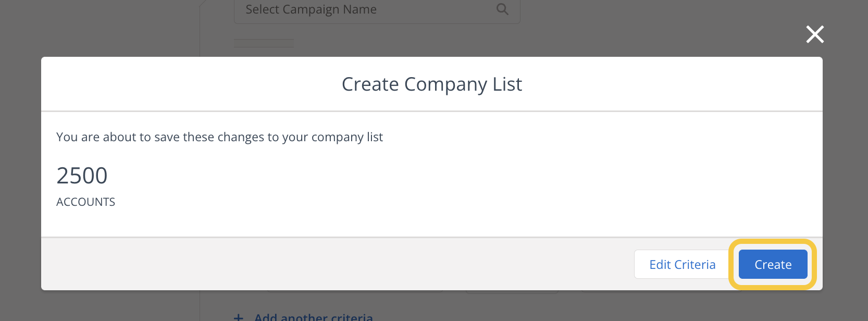Focus the Select Campaign Name field
868x321 pixels.
click(365, 10)
